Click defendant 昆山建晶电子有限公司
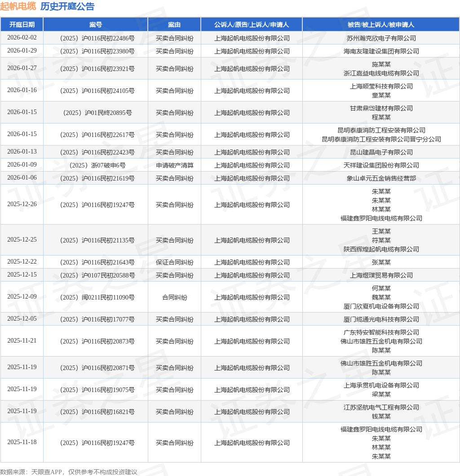The height and width of the screenshot is (476, 460). tap(381, 152)
